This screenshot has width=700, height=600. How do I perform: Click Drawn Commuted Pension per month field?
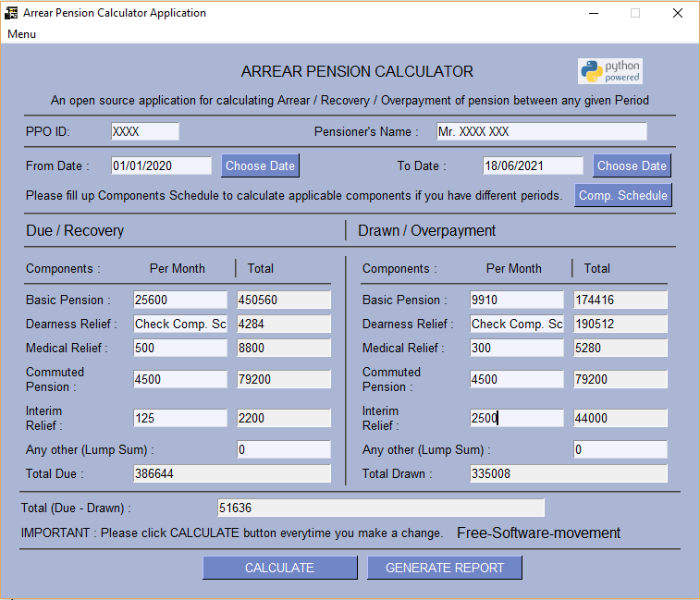[x=517, y=379]
